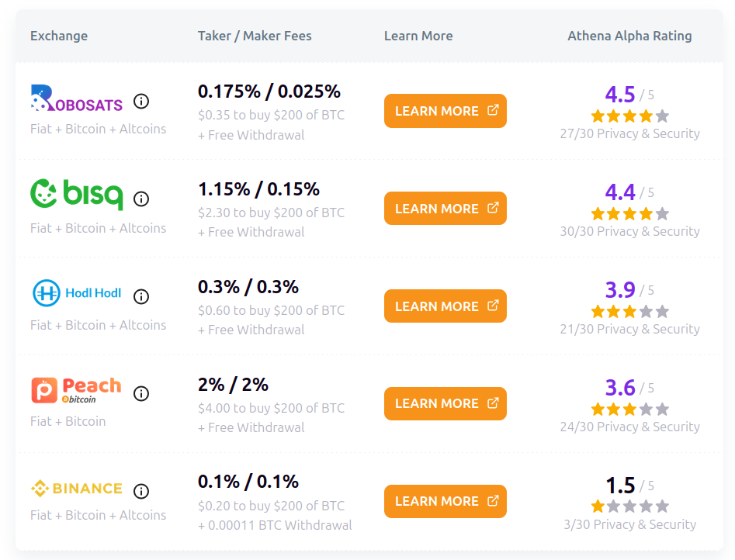Open the info icon next to Bisq
This screenshot has height=560, width=735.
[x=141, y=199]
